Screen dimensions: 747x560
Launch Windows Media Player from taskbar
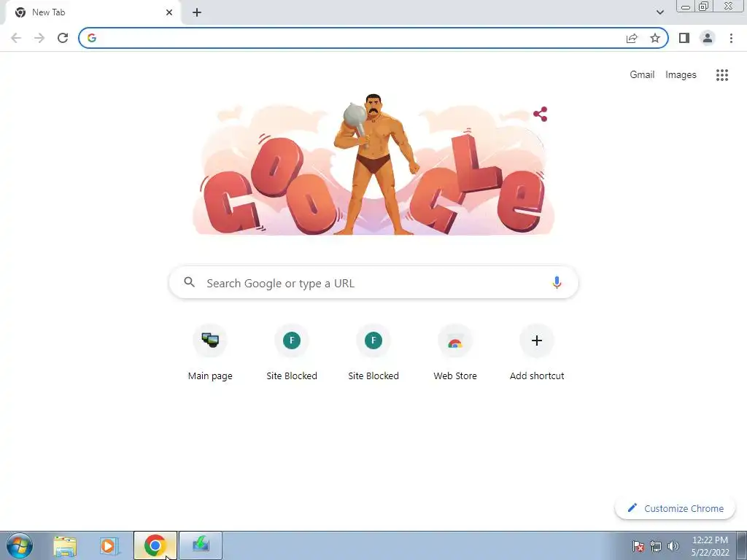pos(108,545)
